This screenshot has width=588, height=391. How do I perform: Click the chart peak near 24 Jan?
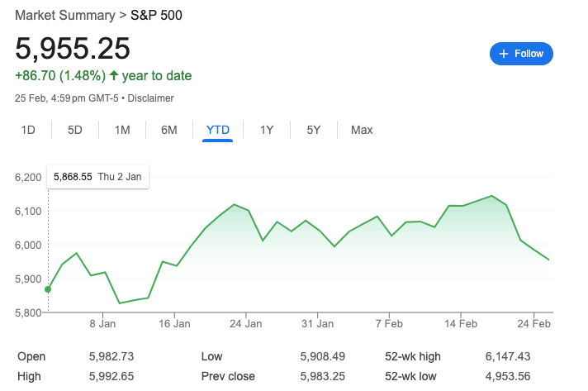pos(234,204)
